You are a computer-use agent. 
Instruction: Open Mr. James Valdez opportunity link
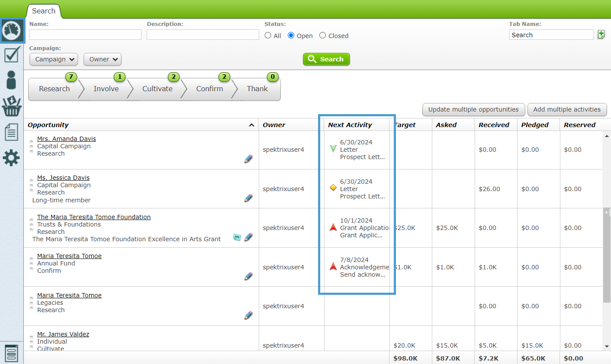click(x=63, y=334)
